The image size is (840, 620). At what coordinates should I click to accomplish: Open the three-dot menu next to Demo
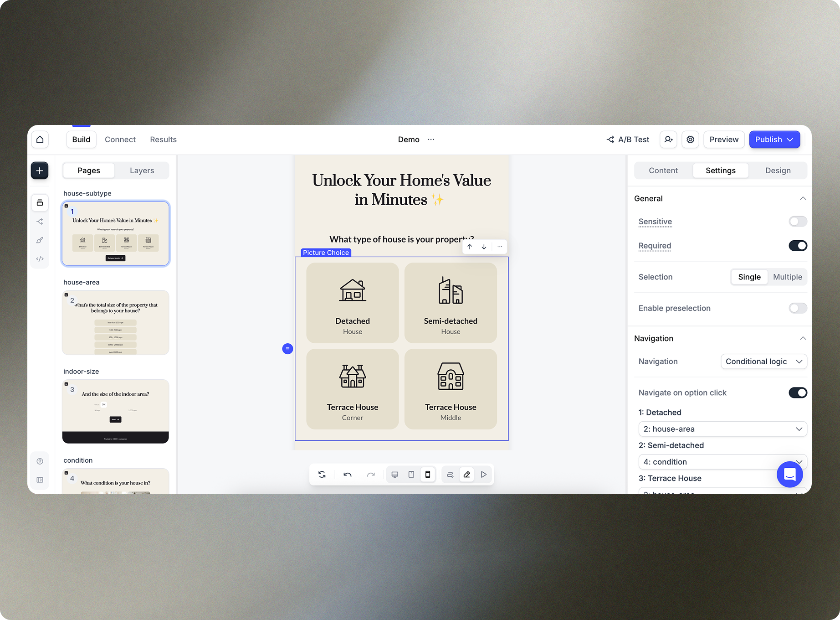[431, 139]
